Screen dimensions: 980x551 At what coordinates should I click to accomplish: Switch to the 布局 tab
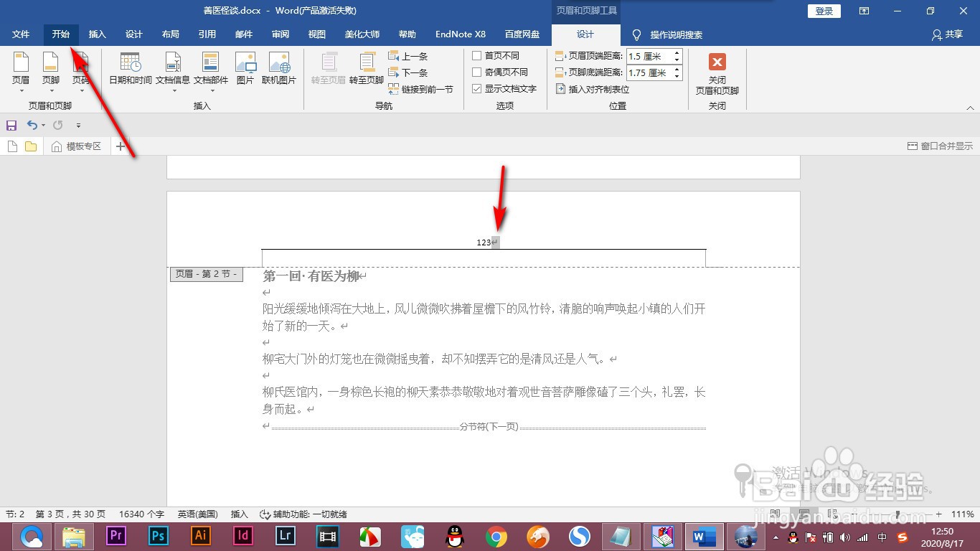pos(171,34)
